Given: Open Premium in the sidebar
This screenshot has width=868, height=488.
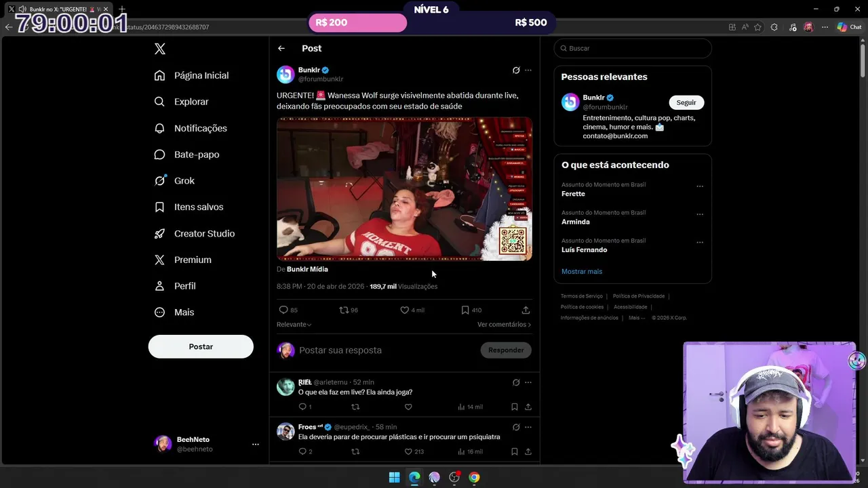Looking at the screenshot, I should pyautogui.click(x=183, y=260).
